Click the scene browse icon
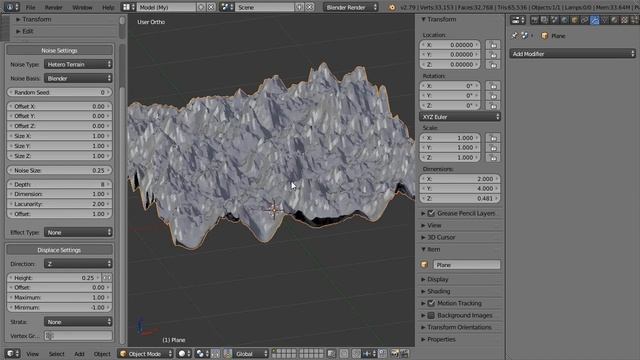 (x=227, y=7)
